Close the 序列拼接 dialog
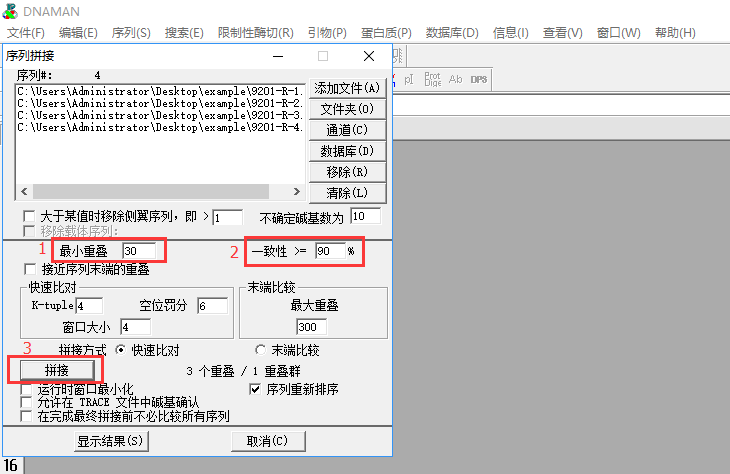The height and width of the screenshot is (474, 730). tap(369, 56)
